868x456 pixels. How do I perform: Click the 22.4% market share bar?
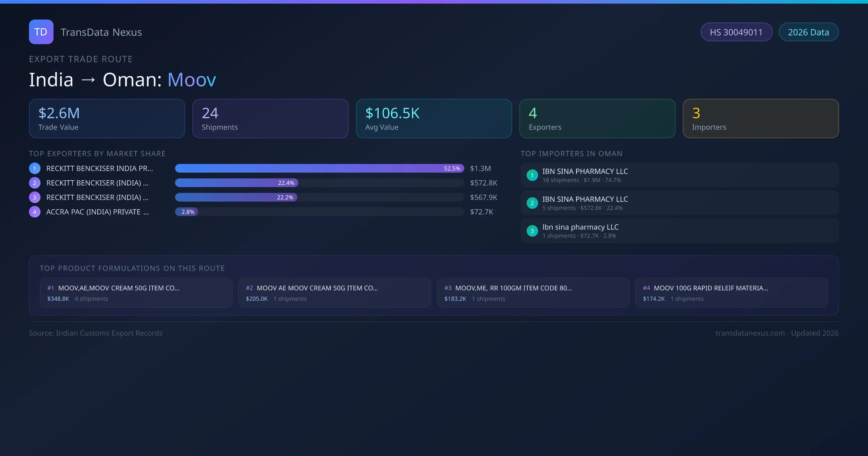pyautogui.click(x=237, y=183)
